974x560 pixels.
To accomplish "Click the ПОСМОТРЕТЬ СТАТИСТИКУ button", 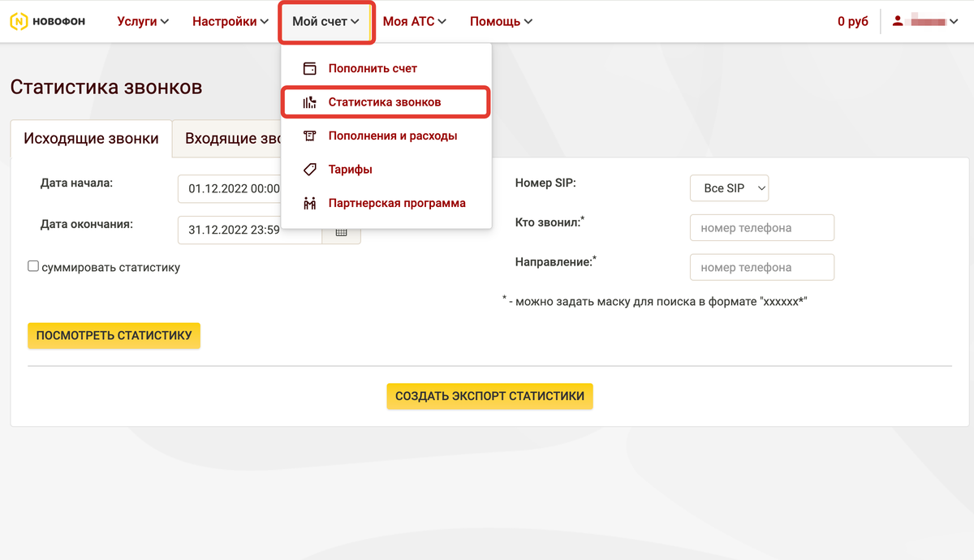I will (x=114, y=335).
